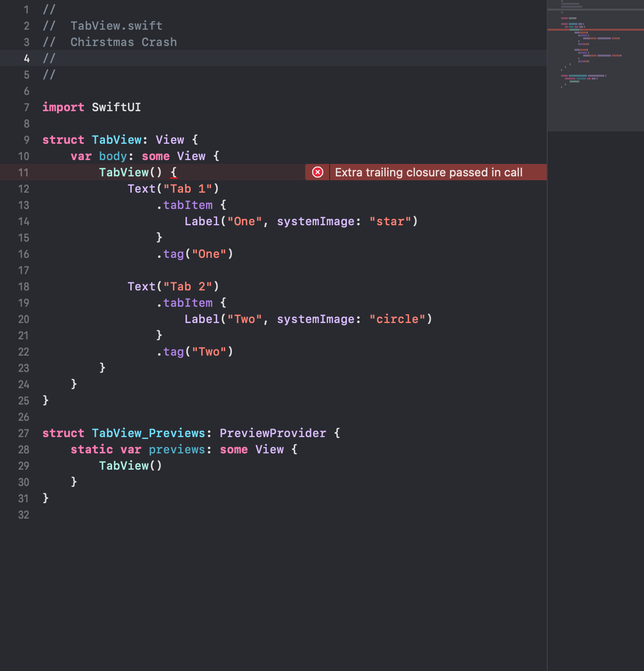Click the red error marker line in minimap
The height and width of the screenshot is (671, 644).
coord(595,30)
